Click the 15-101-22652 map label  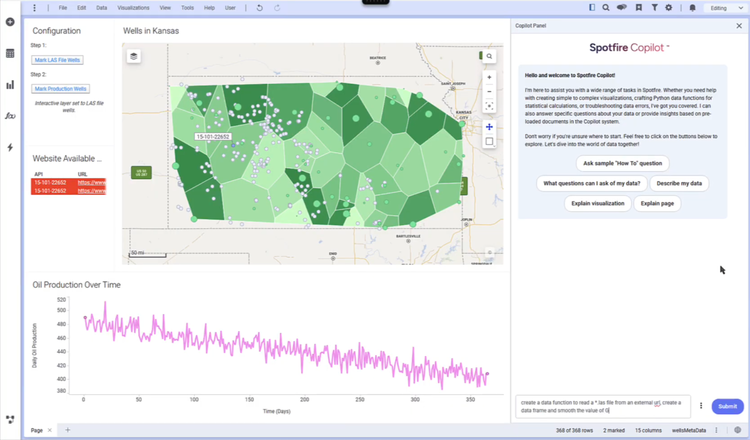click(x=213, y=137)
